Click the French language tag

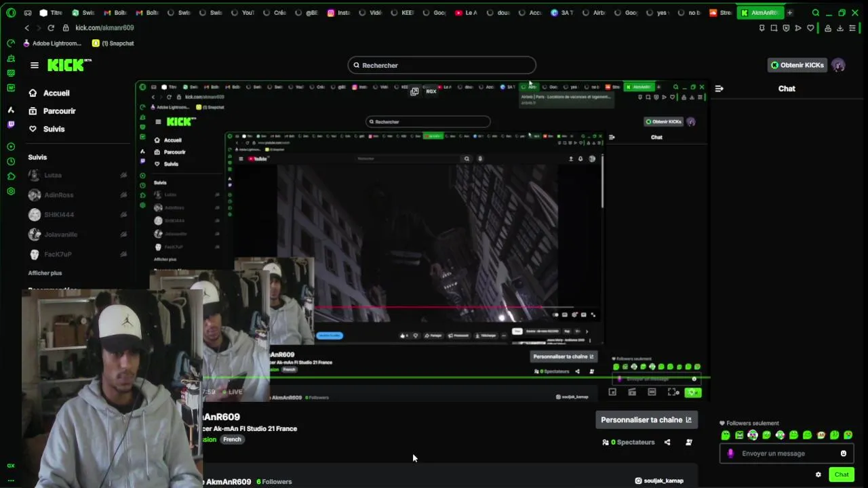point(232,439)
